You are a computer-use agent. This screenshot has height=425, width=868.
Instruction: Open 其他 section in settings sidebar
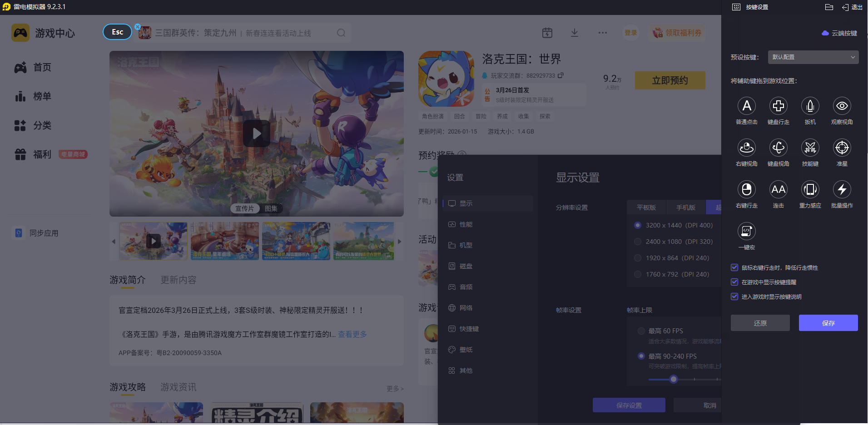coord(488,371)
